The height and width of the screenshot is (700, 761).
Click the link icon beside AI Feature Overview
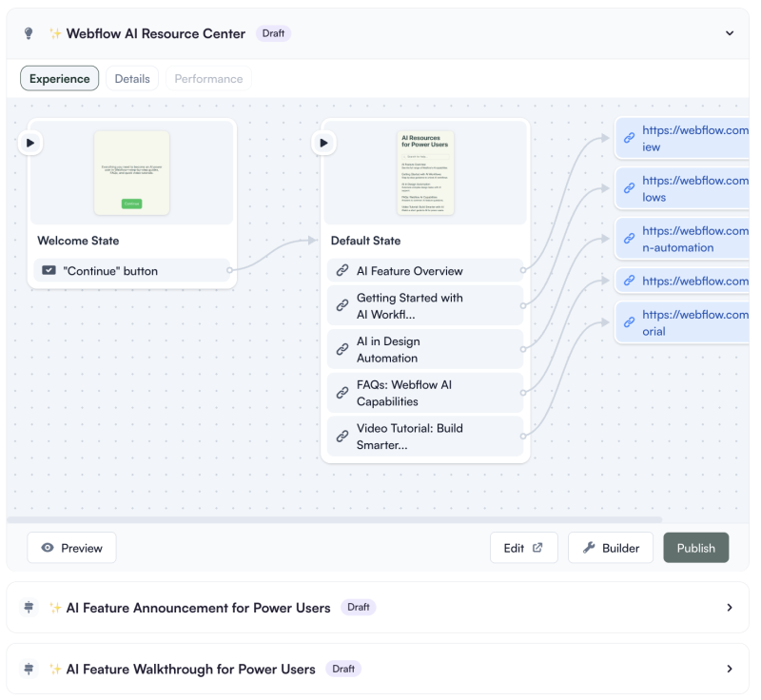[342, 270]
